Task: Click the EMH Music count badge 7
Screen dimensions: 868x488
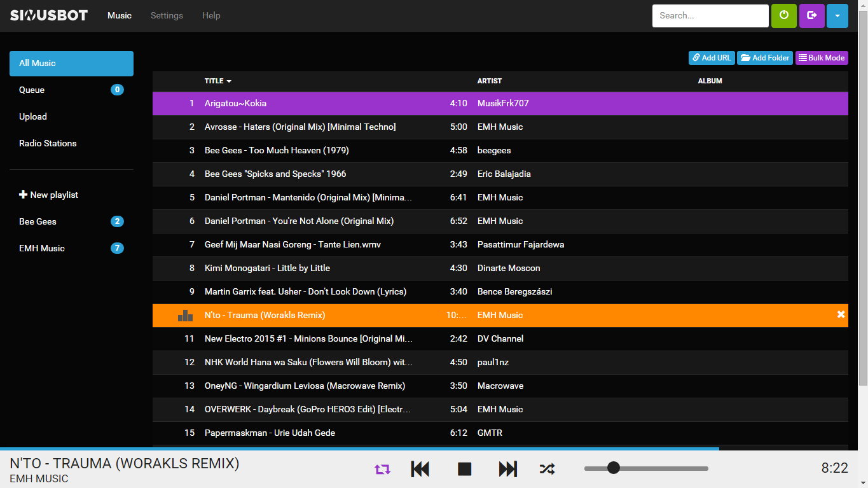Action: coord(117,248)
